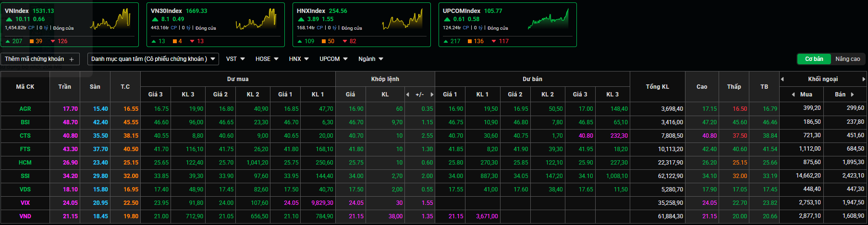Open the Danh mục quan tâm dropdown
The width and height of the screenshot is (868, 225).
[153, 59]
